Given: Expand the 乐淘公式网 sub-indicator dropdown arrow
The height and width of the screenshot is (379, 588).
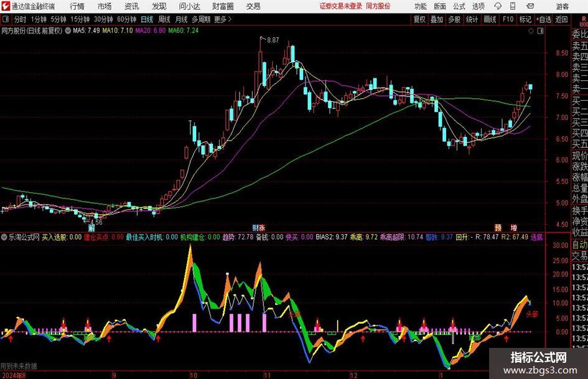Looking at the screenshot, I should [x=4, y=236].
